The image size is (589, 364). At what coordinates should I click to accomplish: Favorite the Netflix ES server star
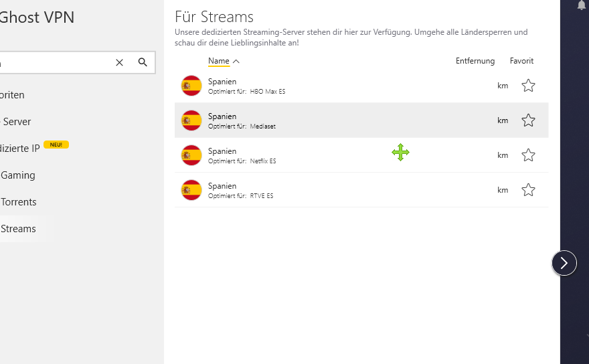pos(528,155)
